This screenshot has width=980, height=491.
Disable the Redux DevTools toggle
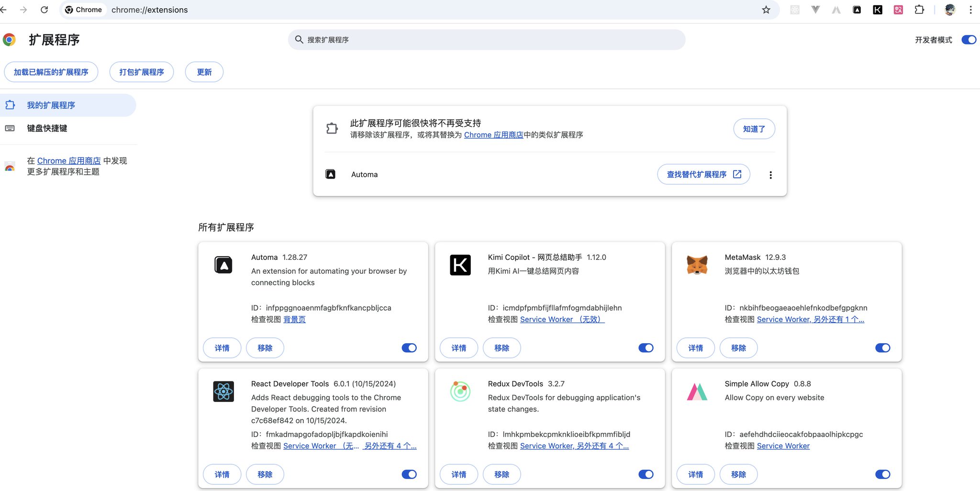(646, 474)
